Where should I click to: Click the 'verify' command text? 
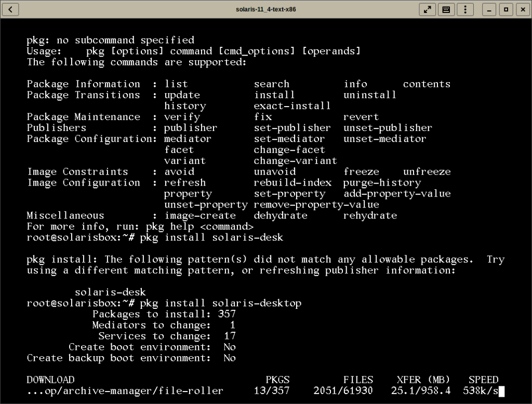click(x=182, y=117)
